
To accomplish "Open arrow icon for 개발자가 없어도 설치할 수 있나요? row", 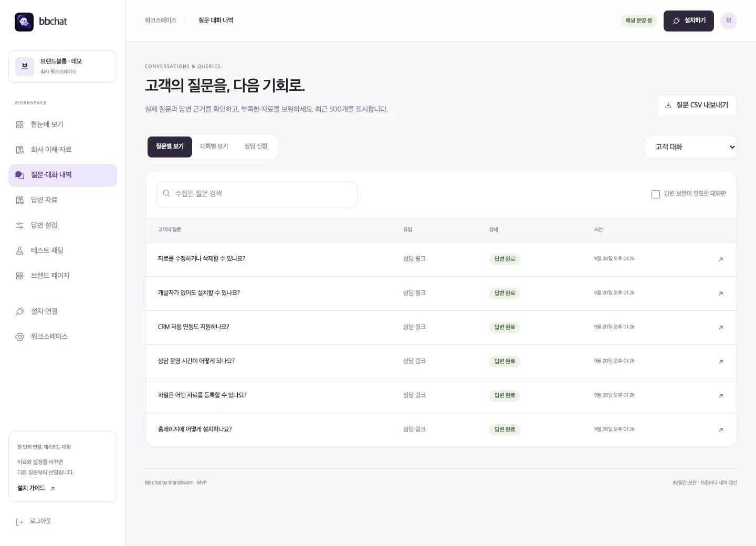I will click(x=721, y=293).
